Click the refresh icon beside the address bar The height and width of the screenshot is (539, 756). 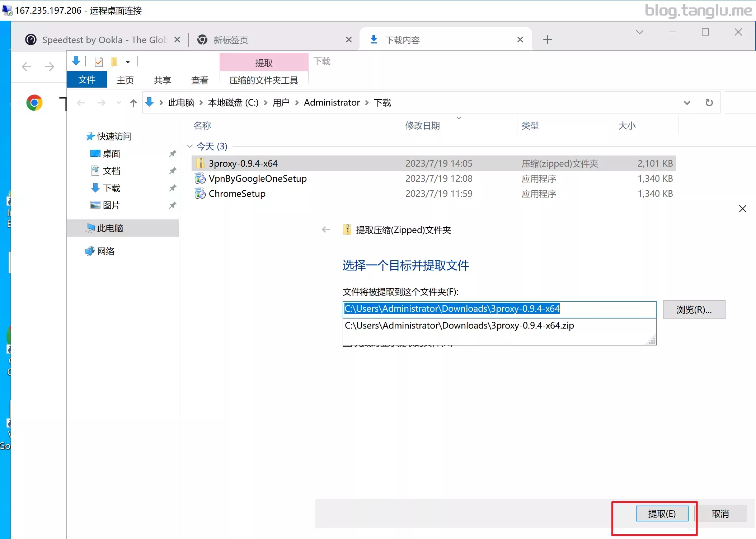coord(709,103)
